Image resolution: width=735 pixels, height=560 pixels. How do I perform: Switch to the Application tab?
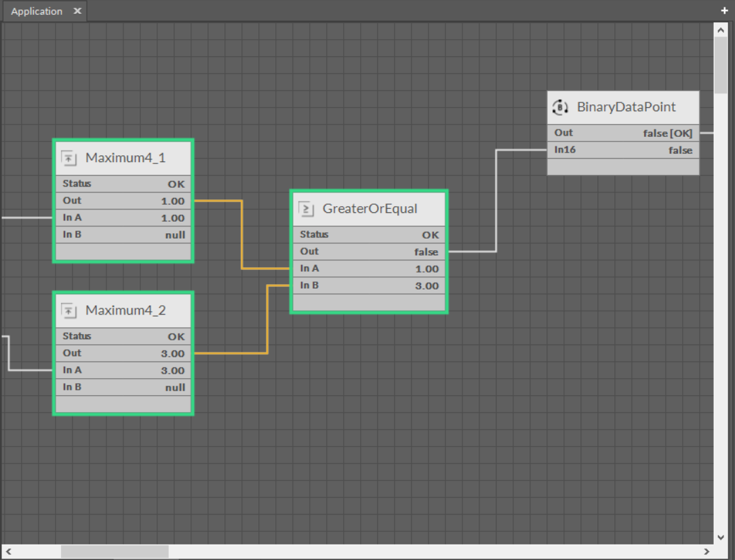37,11
